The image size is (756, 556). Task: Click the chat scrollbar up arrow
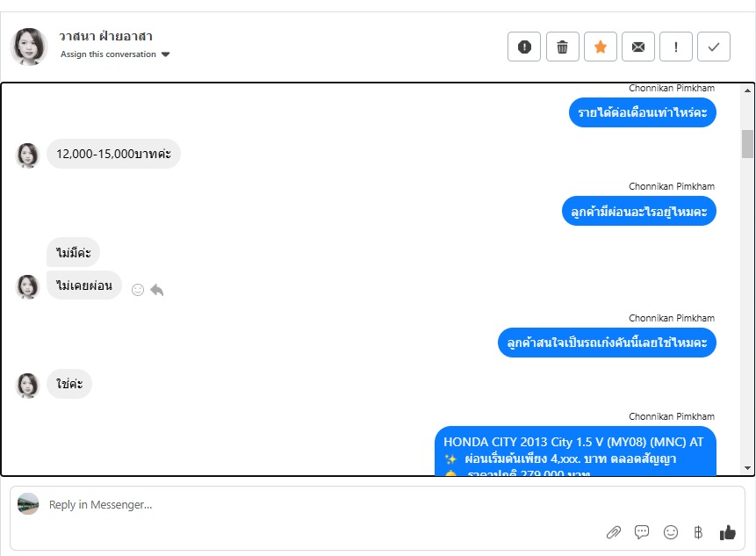[x=747, y=90]
